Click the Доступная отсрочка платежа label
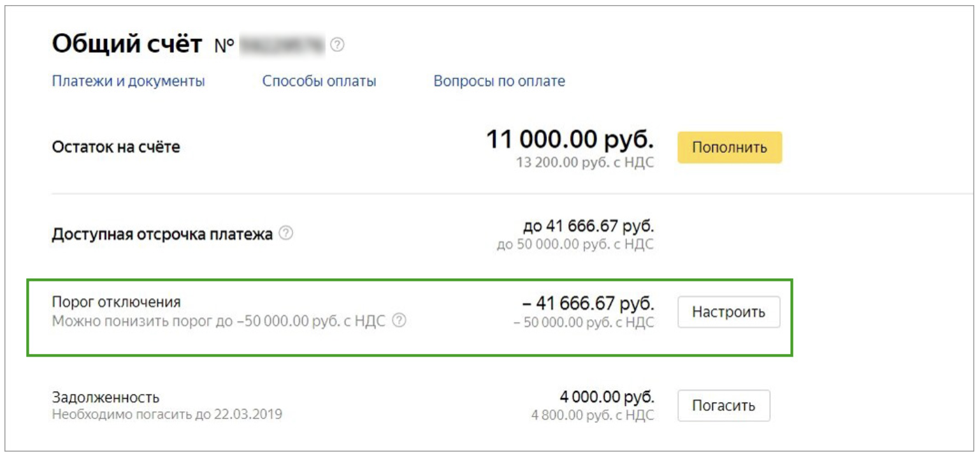980x458 pixels. click(162, 234)
